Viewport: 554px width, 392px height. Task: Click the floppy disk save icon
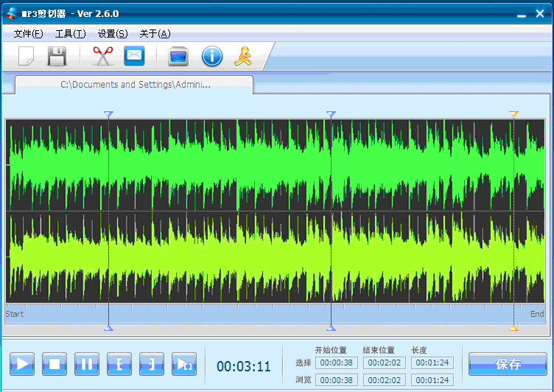(57, 56)
